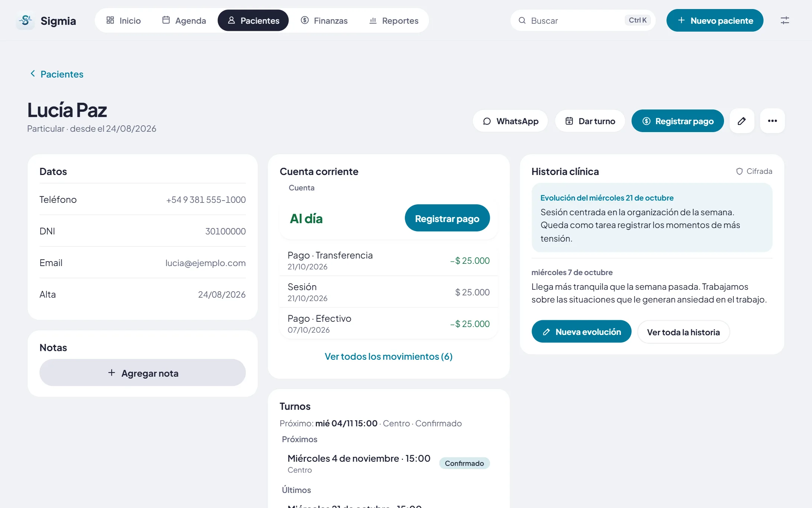Click the Nuevo paciente button

pos(715,20)
